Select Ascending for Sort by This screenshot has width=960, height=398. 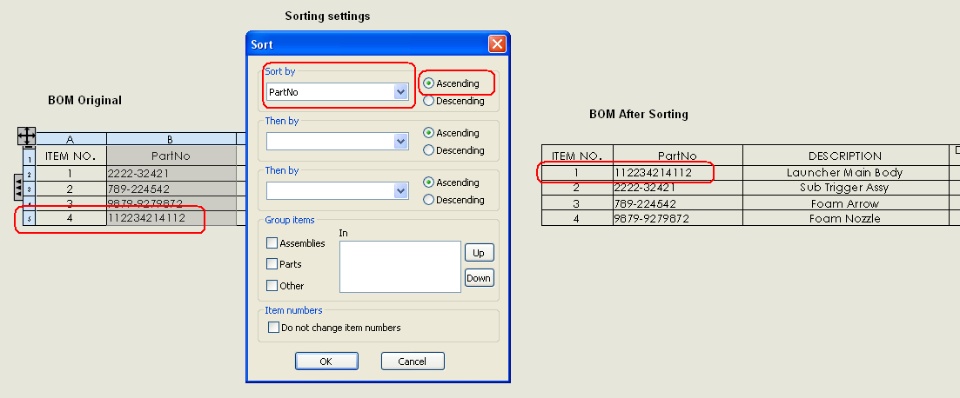[429, 83]
